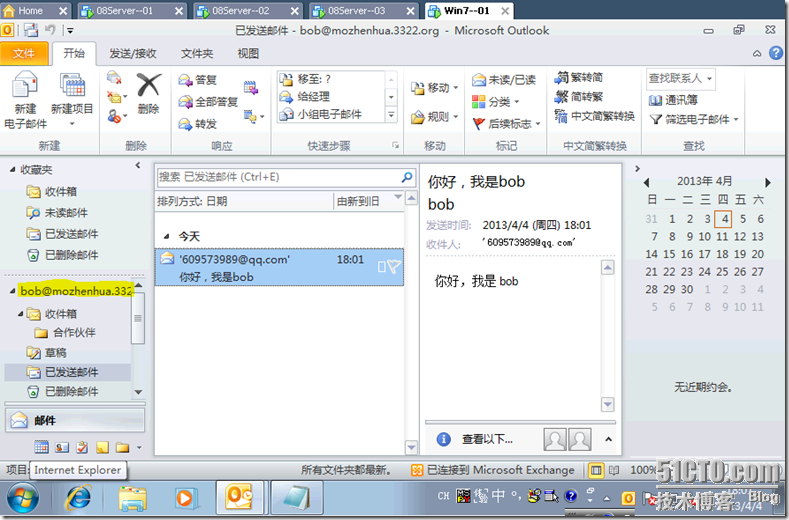Click the Ignore conversation icon in Delete group
The width and height of the screenshot is (789, 520).
[x=114, y=77]
